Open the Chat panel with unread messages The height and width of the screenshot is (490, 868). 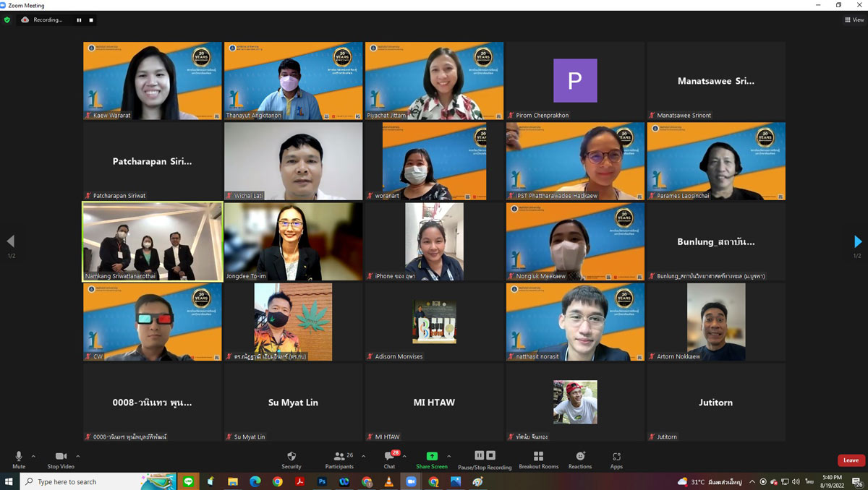pos(389,460)
